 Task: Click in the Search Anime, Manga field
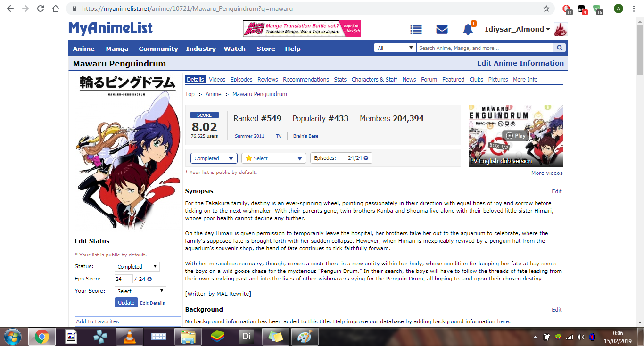click(x=485, y=48)
